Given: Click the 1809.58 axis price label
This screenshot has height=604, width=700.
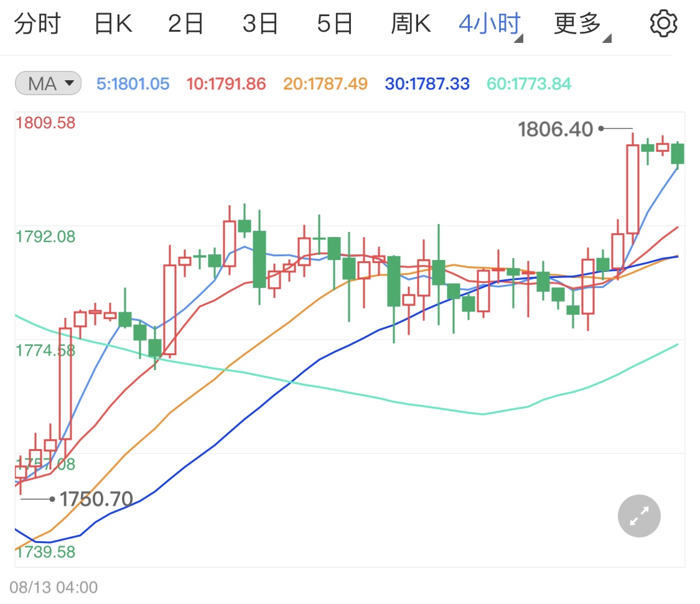Looking at the screenshot, I should point(45,123).
